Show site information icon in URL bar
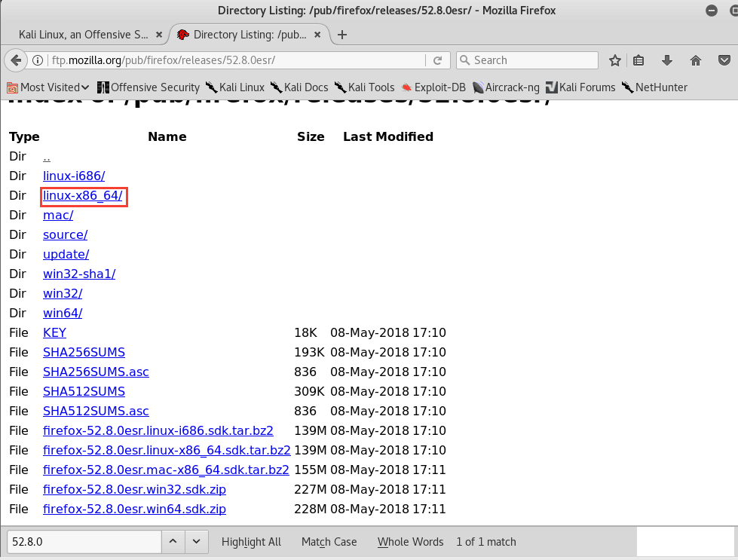738x560 pixels. (38, 60)
